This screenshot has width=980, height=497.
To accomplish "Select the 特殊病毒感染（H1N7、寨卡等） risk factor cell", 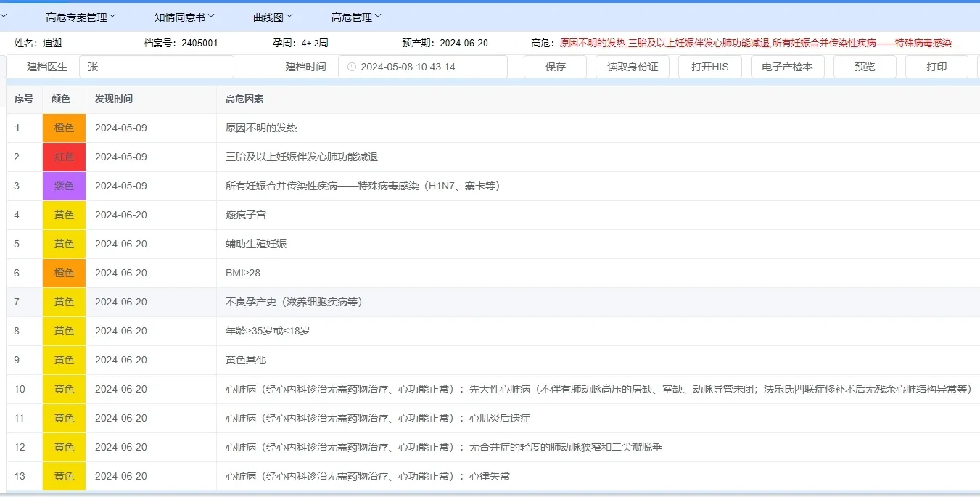I will point(363,186).
